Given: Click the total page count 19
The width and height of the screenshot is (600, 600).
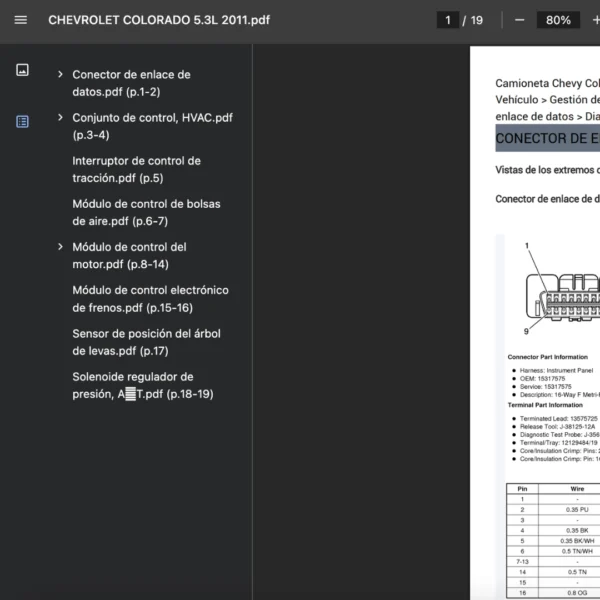Looking at the screenshot, I should (477, 20).
